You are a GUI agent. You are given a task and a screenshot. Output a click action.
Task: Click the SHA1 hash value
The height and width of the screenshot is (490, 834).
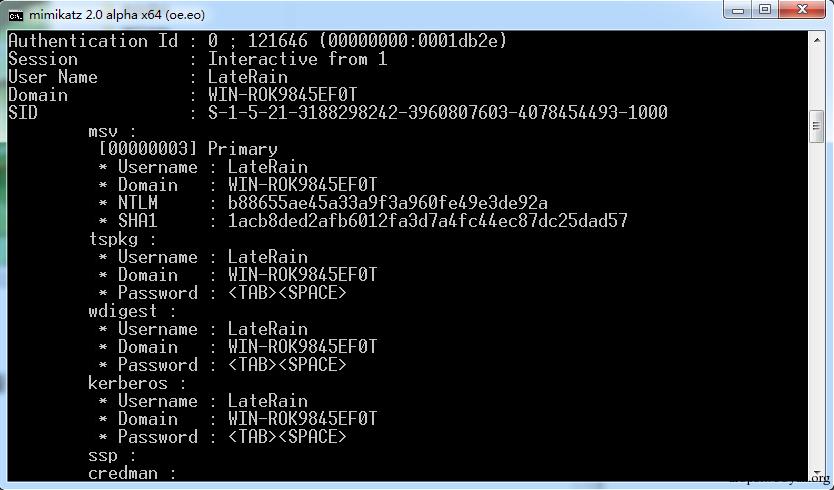coord(427,221)
